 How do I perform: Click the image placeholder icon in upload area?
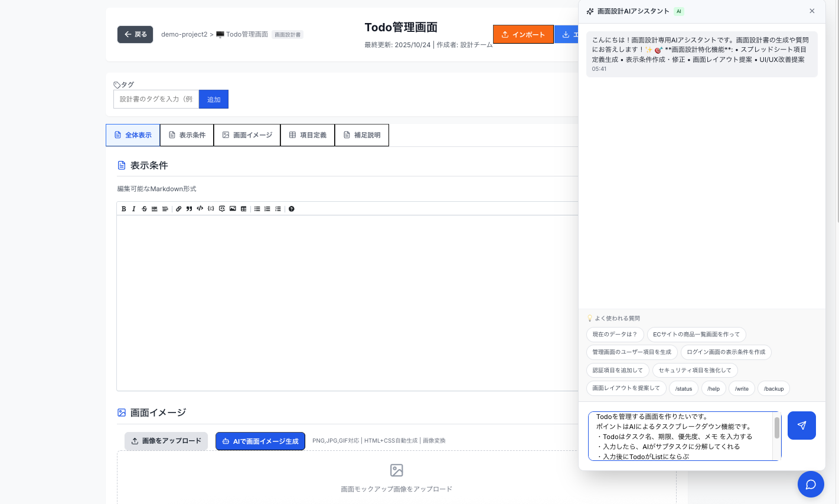tap(397, 470)
